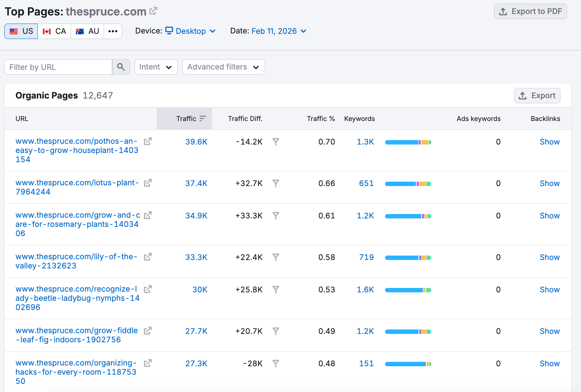Change the date Feb 11, 2026
The image size is (581, 392).
point(279,31)
